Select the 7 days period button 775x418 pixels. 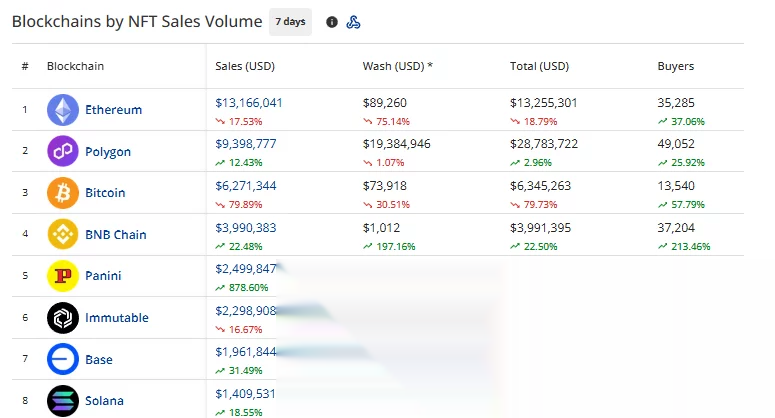tap(290, 22)
